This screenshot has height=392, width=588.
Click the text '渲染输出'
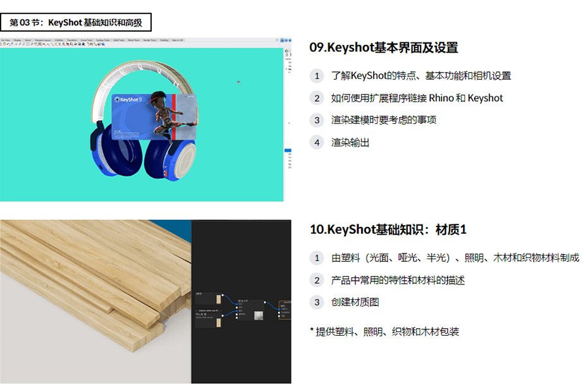pyautogui.click(x=350, y=142)
